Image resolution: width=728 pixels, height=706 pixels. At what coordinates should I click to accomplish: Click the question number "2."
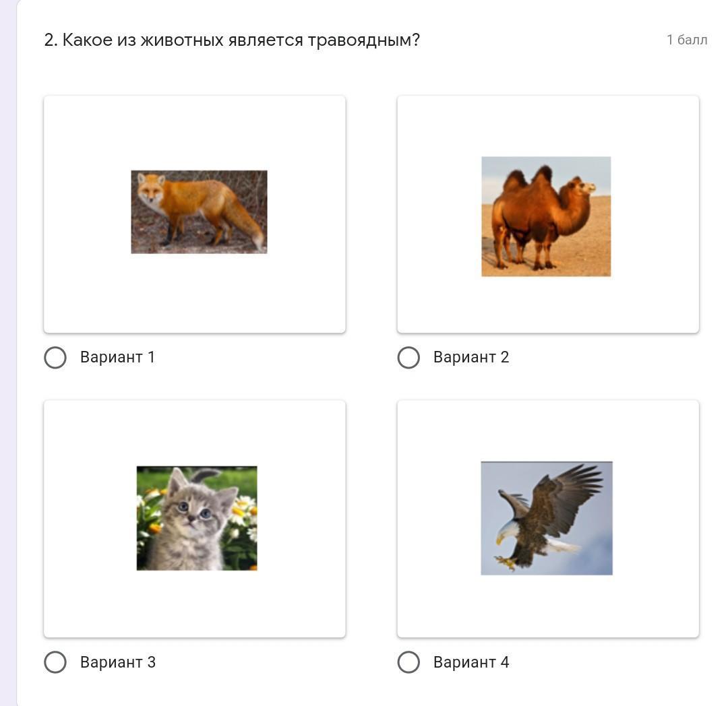[x=51, y=40]
